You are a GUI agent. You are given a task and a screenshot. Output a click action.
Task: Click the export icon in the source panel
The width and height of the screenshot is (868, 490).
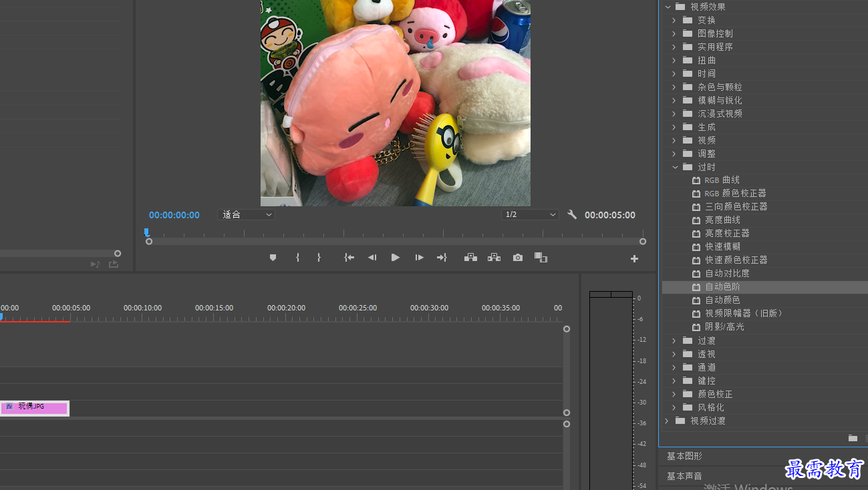click(x=114, y=264)
